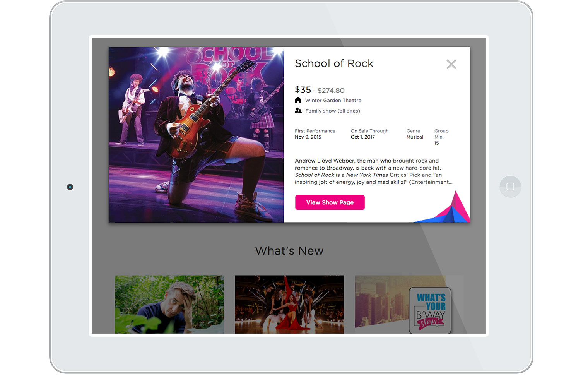
Task: Click the $274.80 maximum price
Action: (x=331, y=91)
